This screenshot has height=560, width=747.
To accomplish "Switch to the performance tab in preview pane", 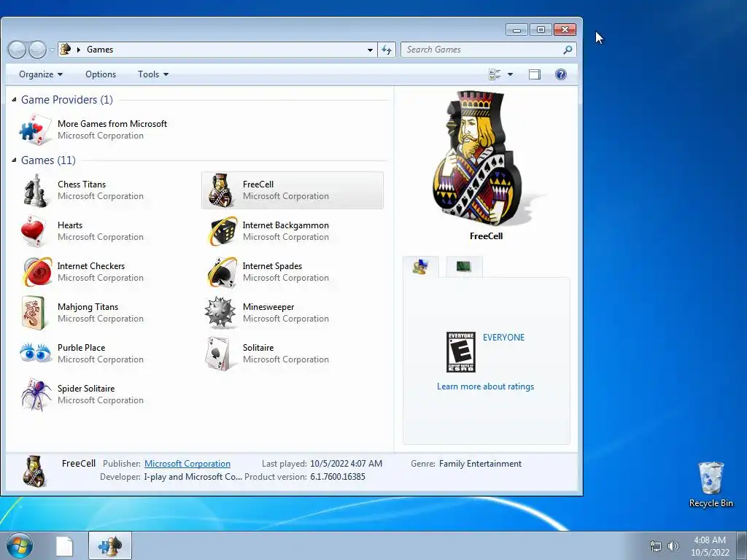I will pos(463,266).
